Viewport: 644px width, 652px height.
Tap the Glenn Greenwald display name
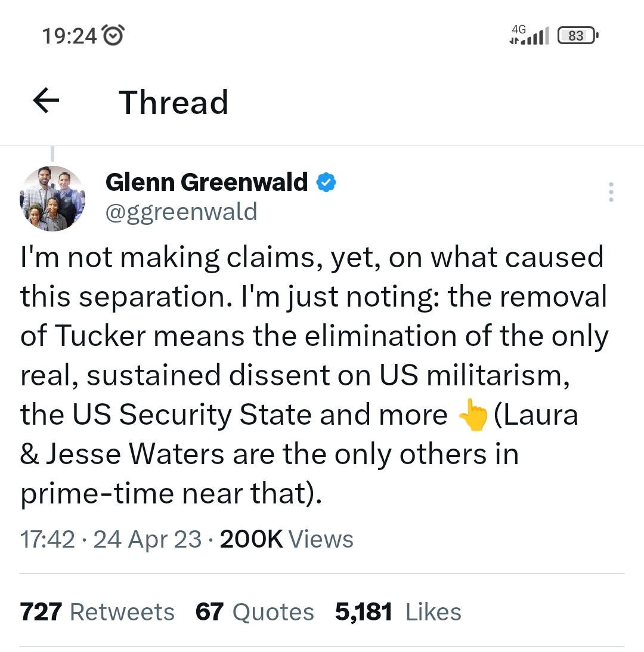click(206, 182)
